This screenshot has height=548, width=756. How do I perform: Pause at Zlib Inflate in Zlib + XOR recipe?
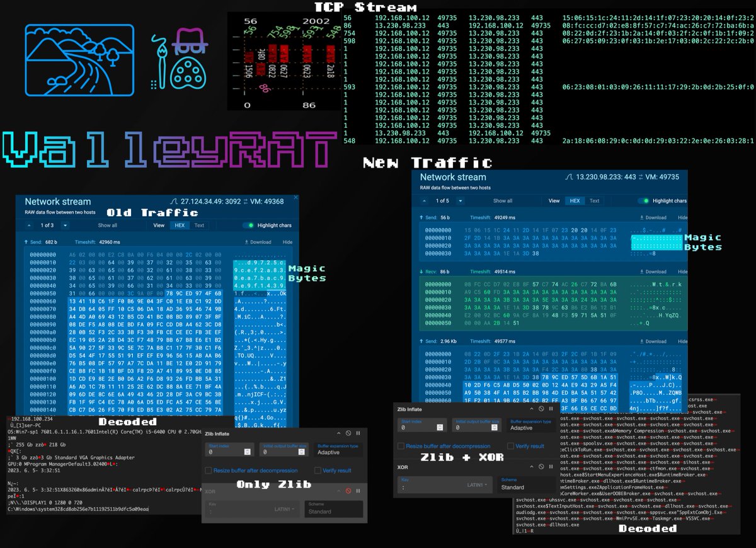pyautogui.click(x=551, y=409)
